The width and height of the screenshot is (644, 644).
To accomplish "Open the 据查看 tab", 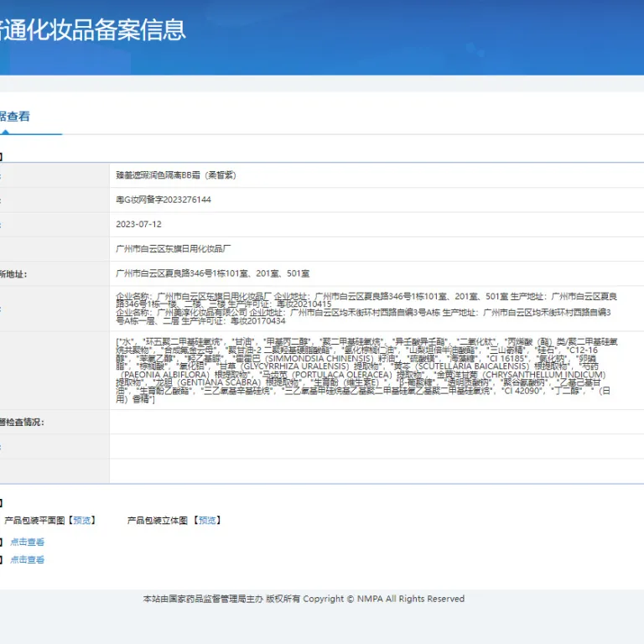I will [x=15, y=117].
